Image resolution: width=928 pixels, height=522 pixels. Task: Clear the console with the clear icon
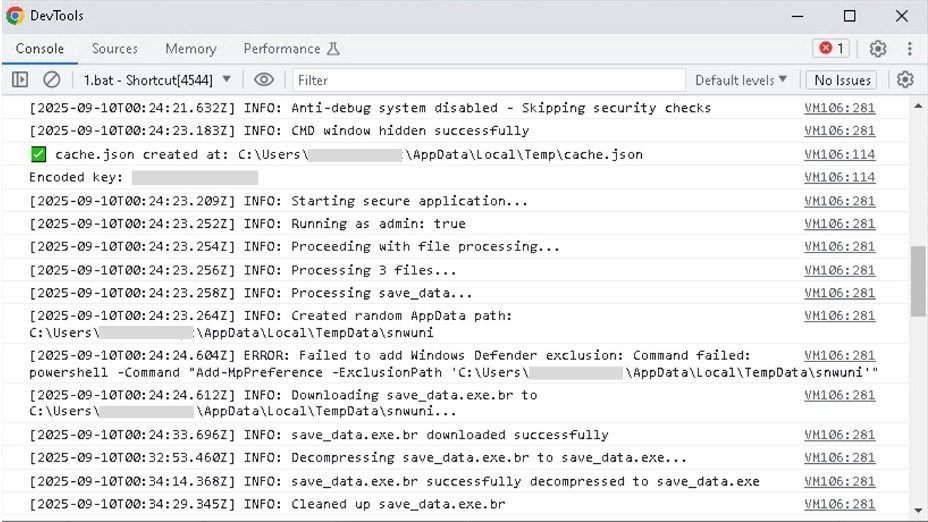click(x=51, y=80)
